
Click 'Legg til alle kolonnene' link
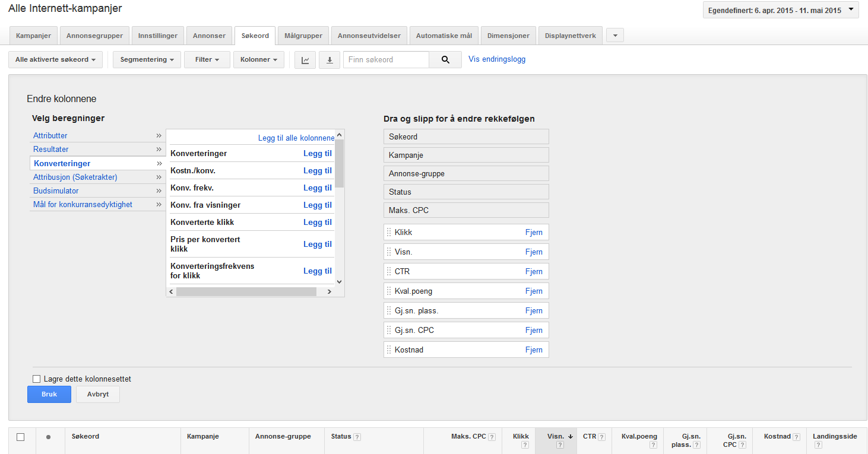point(296,138)
